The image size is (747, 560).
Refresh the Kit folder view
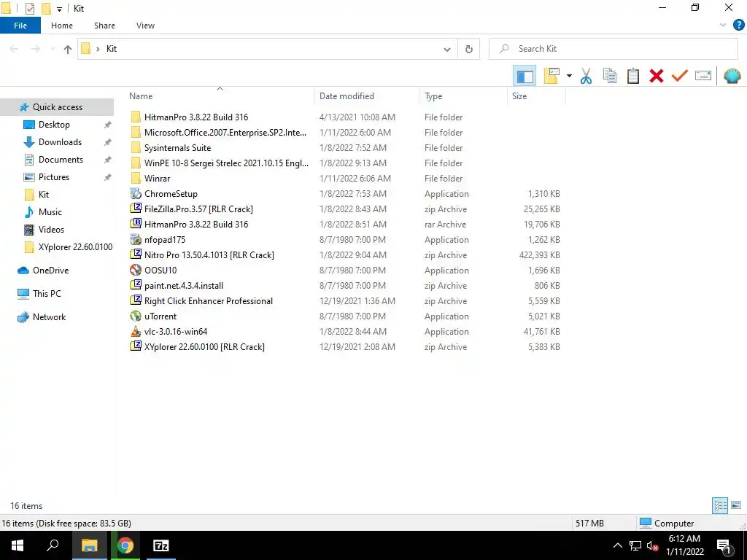pos(469,49)
